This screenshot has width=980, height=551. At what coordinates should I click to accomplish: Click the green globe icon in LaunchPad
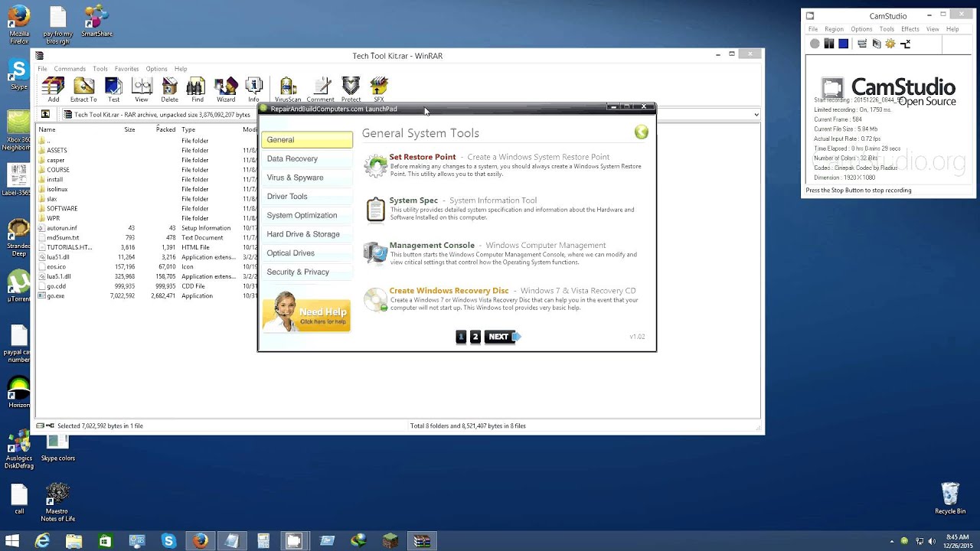642,132
